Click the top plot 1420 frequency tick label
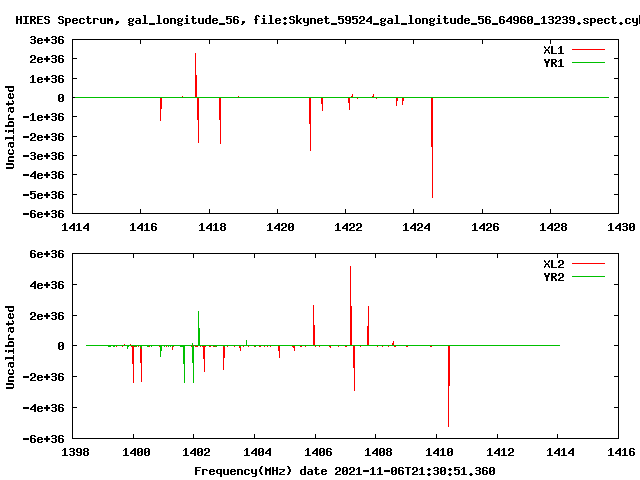 280,227
